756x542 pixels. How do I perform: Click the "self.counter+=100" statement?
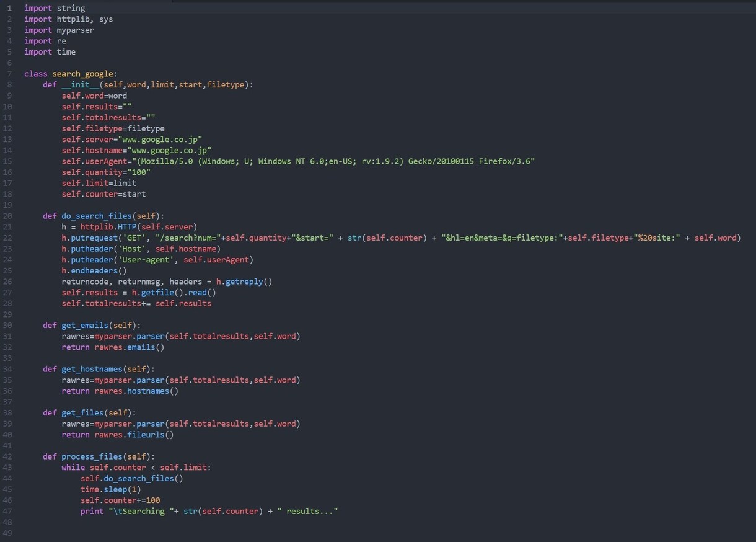pos(120,500)
